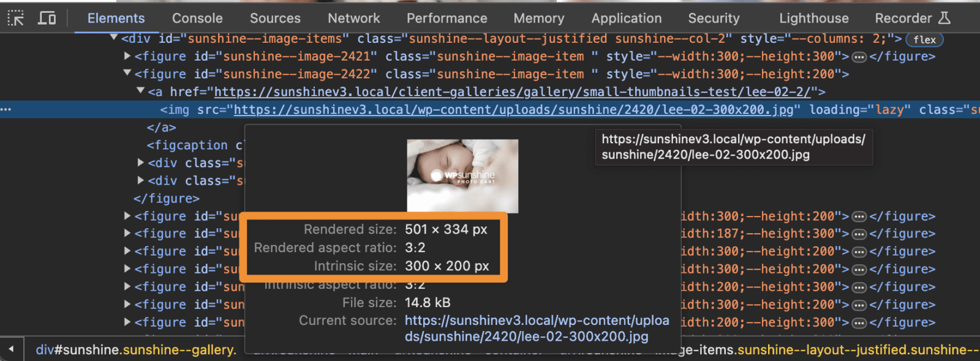Open the Network tab
The width and height of the screenshot is (980, 361).
pyautogui.click(x=353, y=18)
